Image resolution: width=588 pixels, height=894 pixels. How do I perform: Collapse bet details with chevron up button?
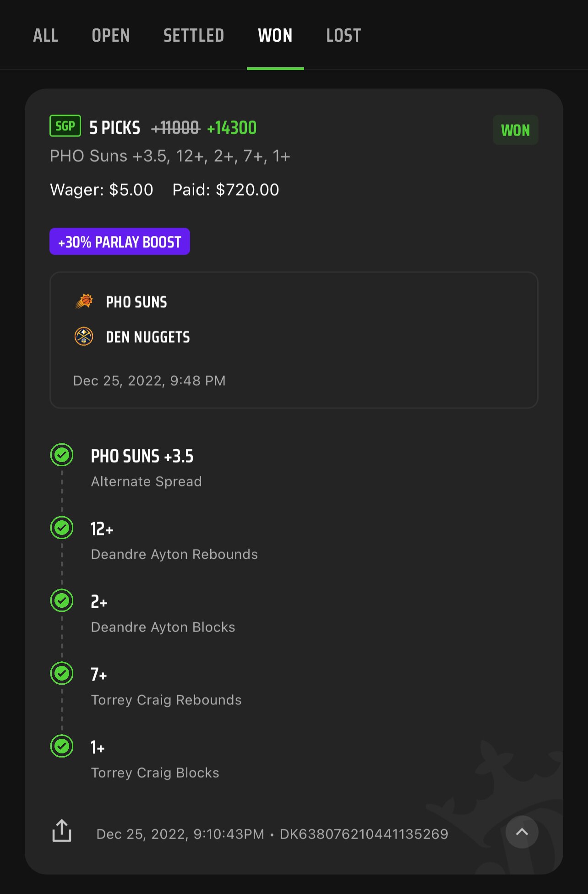[x=522, y=832]
